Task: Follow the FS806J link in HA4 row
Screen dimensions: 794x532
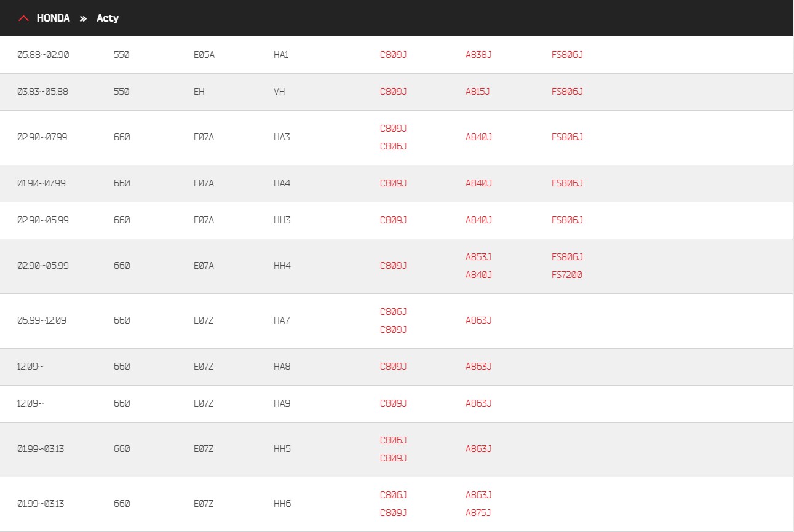Action: click(x=567, y=183)
